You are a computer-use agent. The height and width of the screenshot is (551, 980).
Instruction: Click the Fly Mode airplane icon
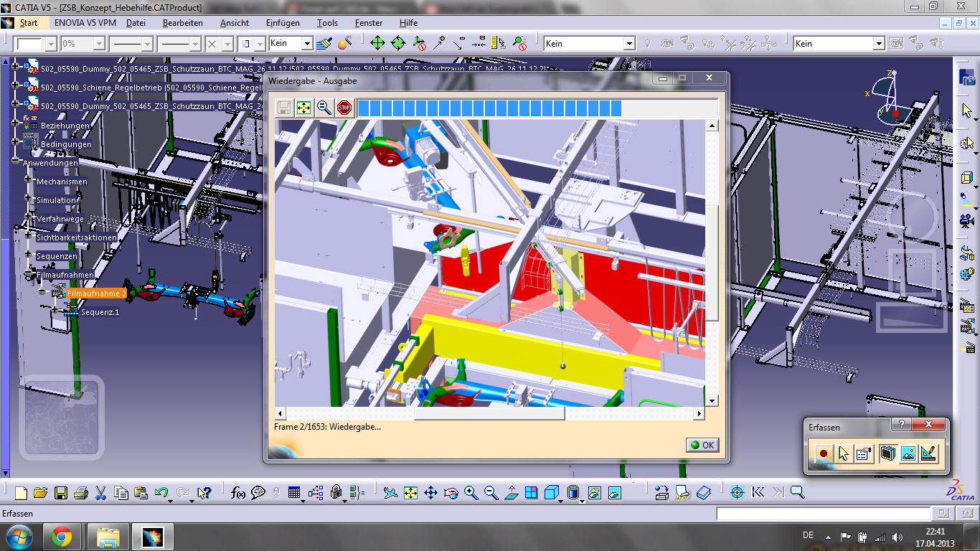click(x=390, y=493)
